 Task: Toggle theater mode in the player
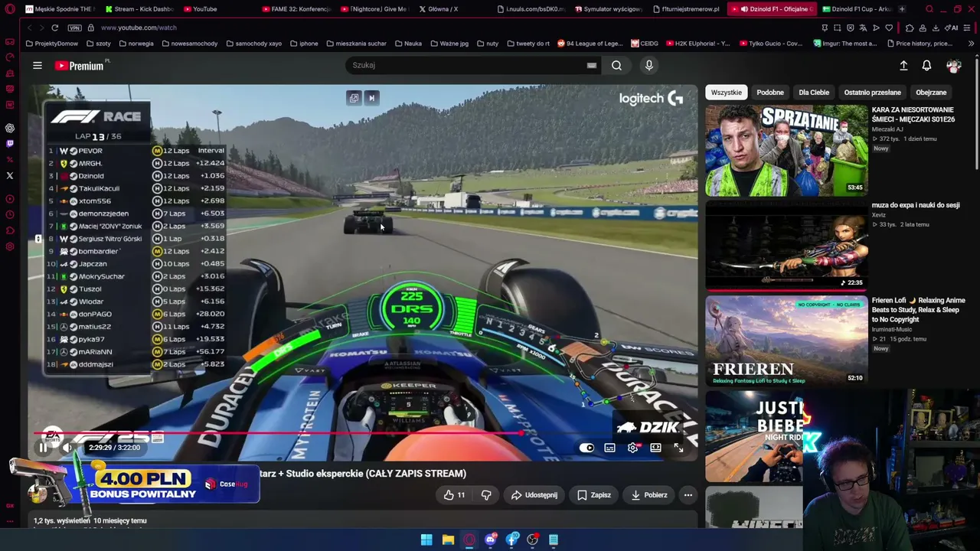[x=655, y=448]
